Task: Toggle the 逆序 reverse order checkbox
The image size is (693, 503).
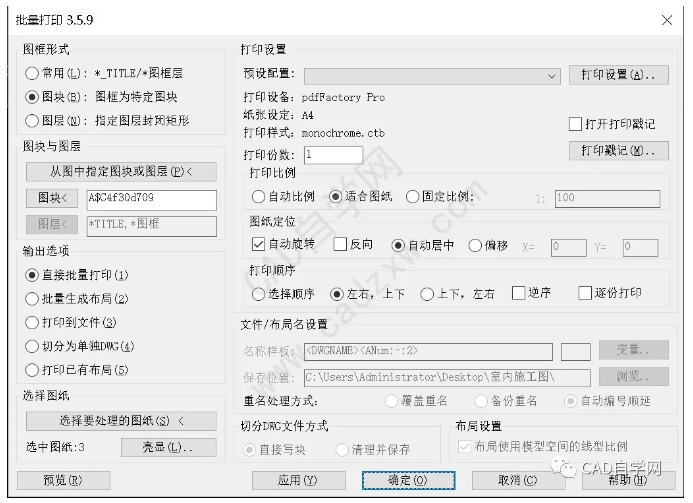Action: (518, 293)
